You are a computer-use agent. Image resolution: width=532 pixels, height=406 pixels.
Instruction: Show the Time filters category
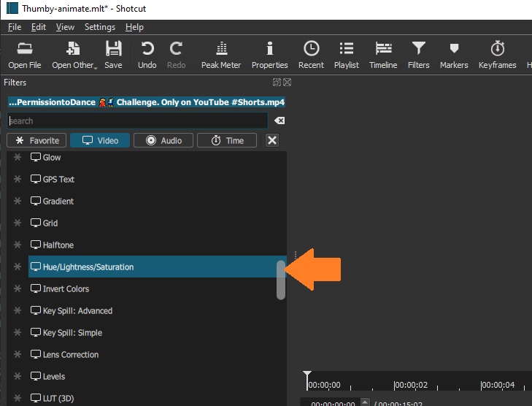point(226,140)
